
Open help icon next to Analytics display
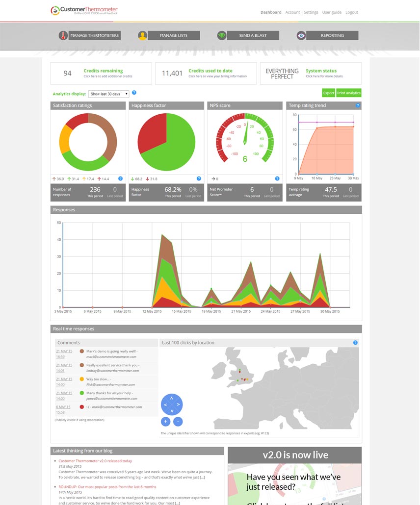click(134, 93)
